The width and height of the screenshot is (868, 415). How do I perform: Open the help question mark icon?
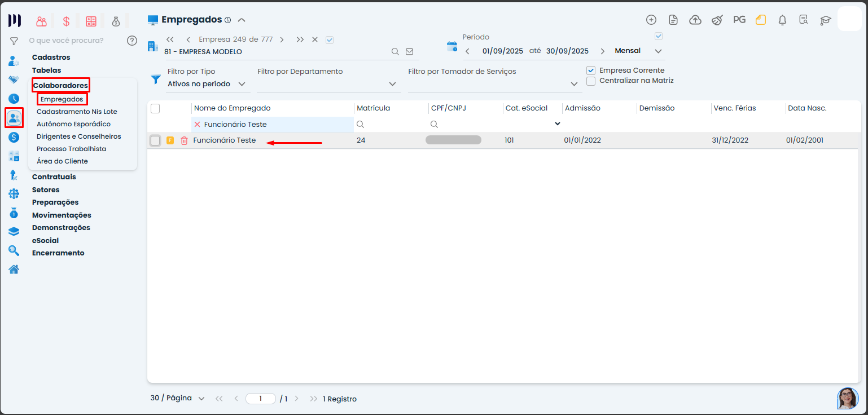click(132, 41)
